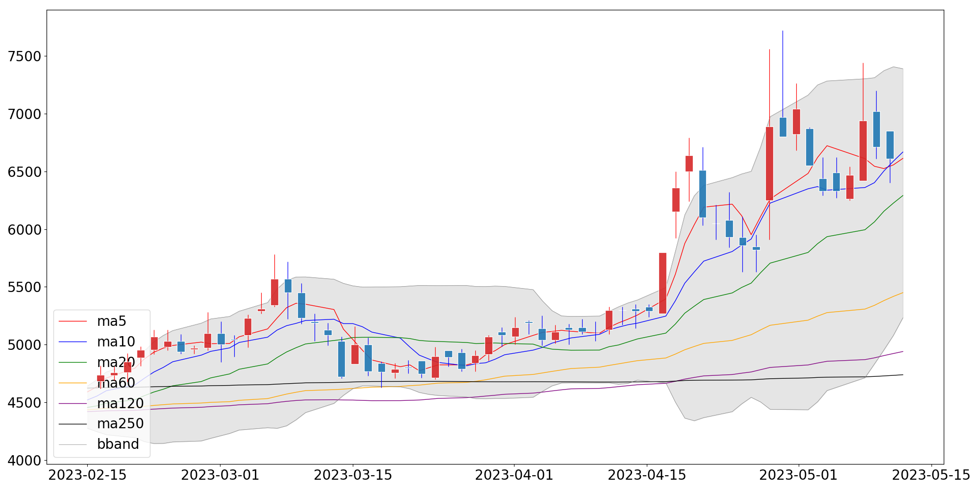
Task: Click the last blue candlestick on the right
Action: tap(890, 145)
